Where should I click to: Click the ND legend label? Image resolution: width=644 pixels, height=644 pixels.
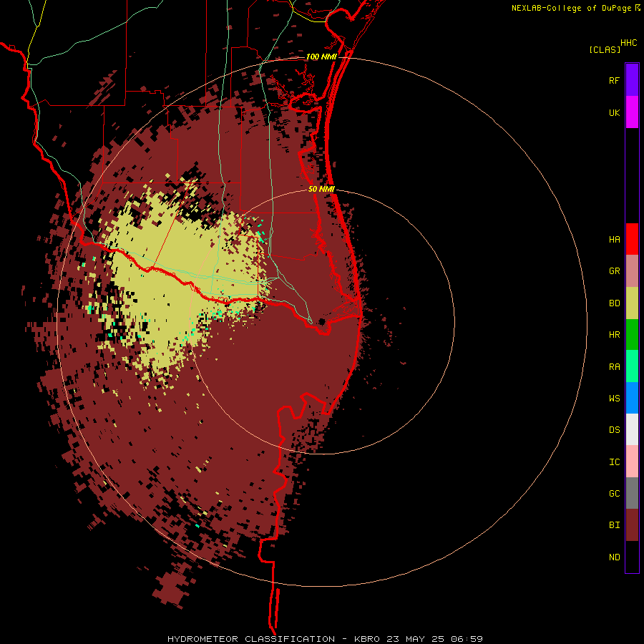pyautogui.click(x=614, y=557)
